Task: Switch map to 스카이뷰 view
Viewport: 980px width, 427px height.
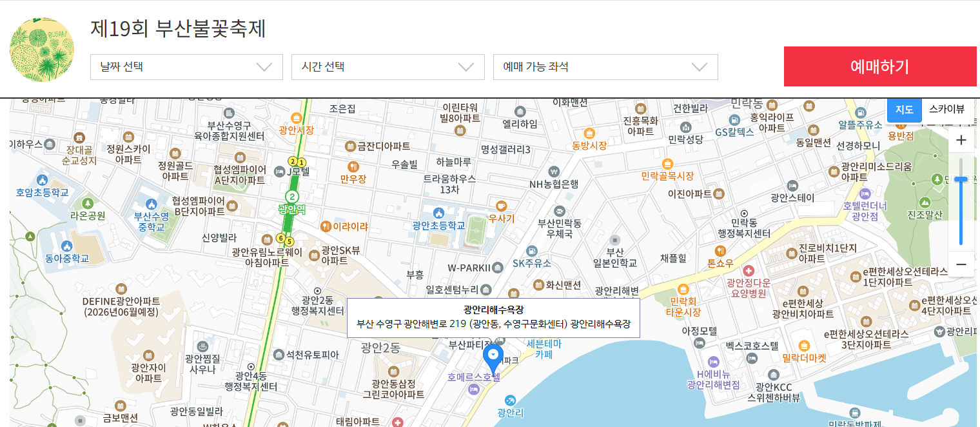Action: pyautogui.click(x=947, y=109)
